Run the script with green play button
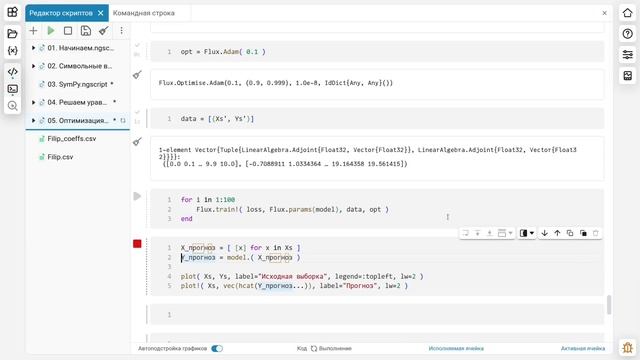Viewport: 640px width, 360px height. coord(51,31)
